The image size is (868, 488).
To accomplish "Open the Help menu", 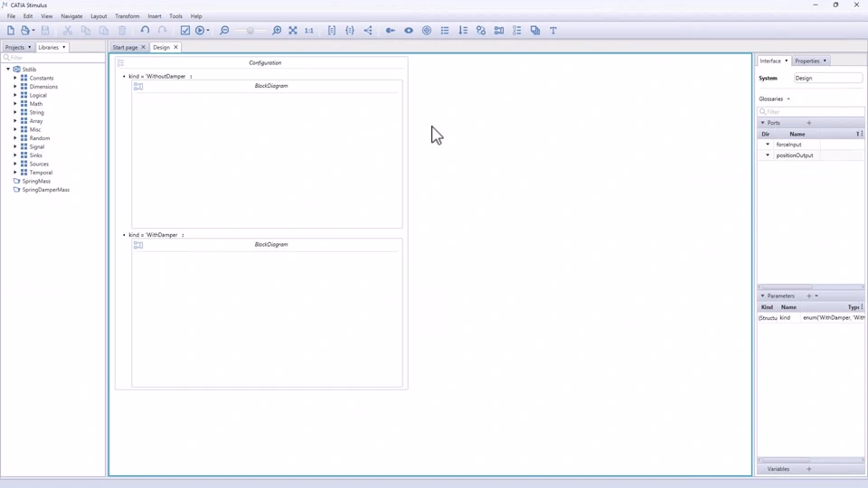I will pyautogui.click(x=196, y=16).
